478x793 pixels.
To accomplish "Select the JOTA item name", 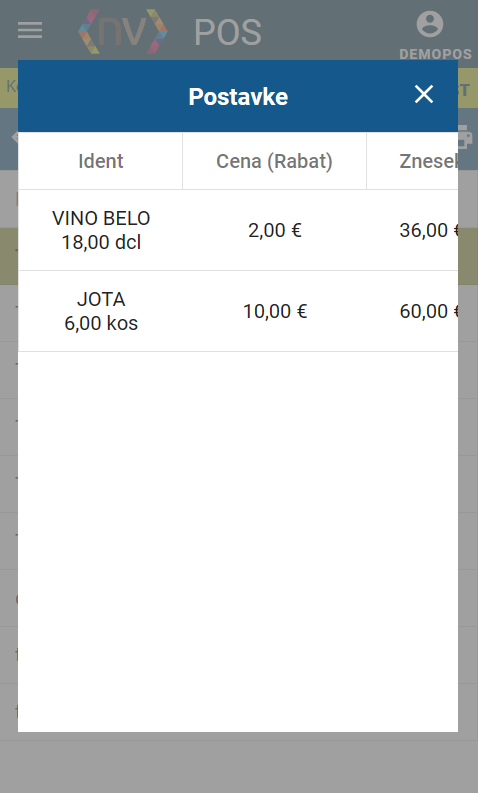I will tap(101, 299).
